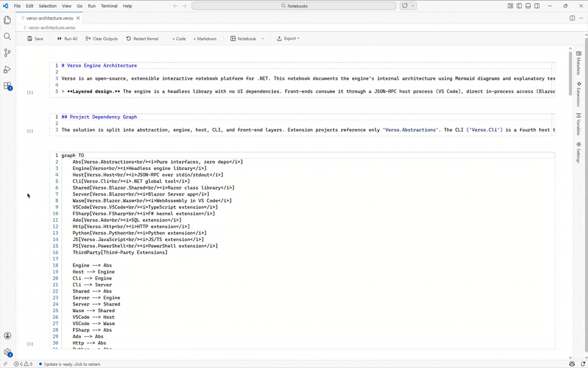This screenshot has width=588, height=368.
Task: Open the chat dropdown arrow in title bar
Action: pyautogui.click(x=413, y=6)
